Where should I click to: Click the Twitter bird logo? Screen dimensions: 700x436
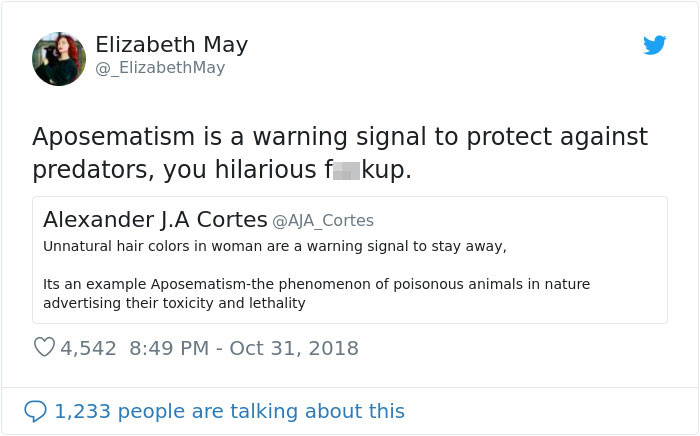pyautogui.click(x=654, y=45)
